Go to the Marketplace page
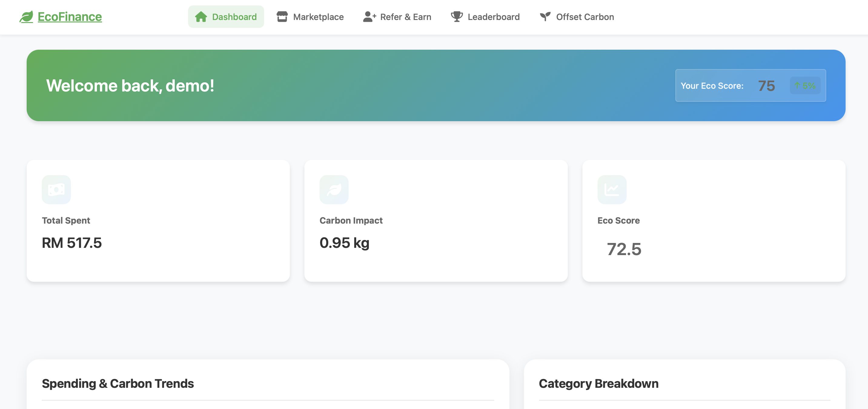This screenshot has width=868, height=409. pos(310,17)
